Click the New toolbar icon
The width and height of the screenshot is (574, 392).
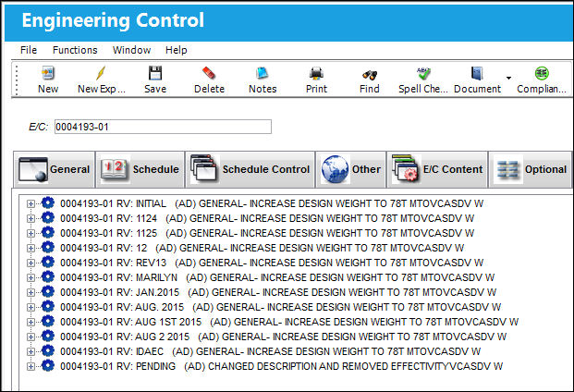tap(47, 73)
